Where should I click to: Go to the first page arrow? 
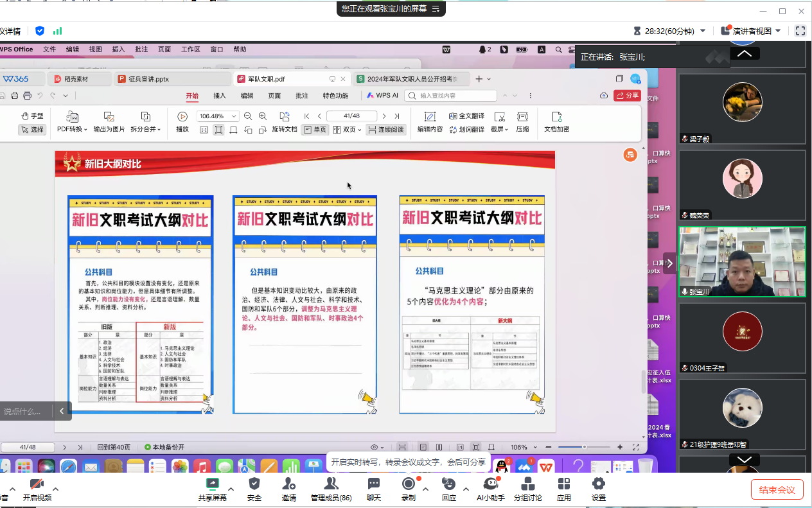click(x=307, y=116)
